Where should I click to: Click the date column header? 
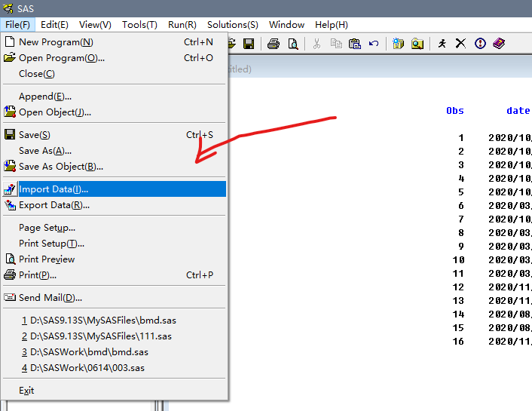click(x=518, y=111)
